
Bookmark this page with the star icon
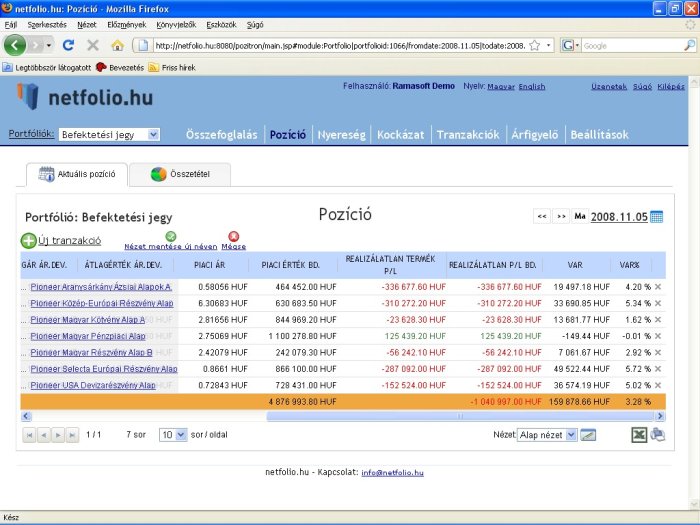click(x=534, y=45)
